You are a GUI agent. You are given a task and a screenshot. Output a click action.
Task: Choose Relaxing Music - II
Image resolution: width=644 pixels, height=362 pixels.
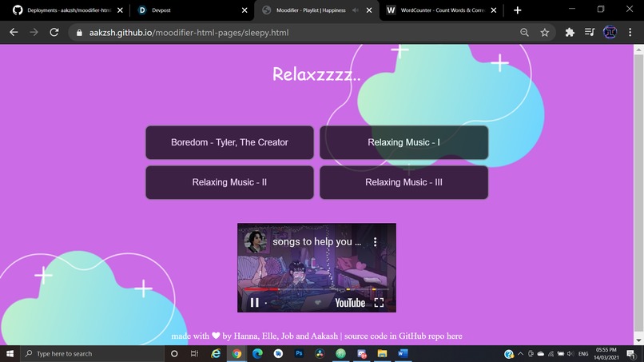click(229, 182)
